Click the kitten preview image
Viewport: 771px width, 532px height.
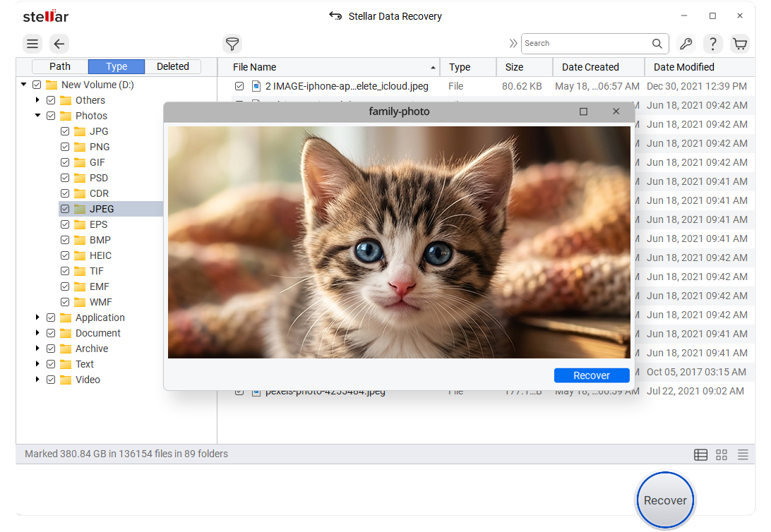[399, 242]
